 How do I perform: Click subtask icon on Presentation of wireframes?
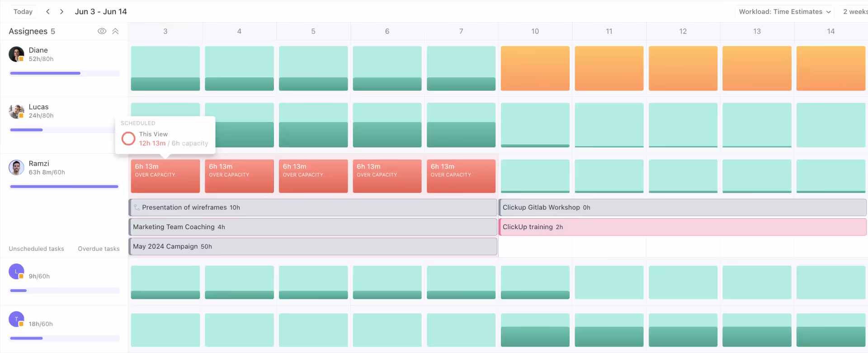[x=137, y=207]
